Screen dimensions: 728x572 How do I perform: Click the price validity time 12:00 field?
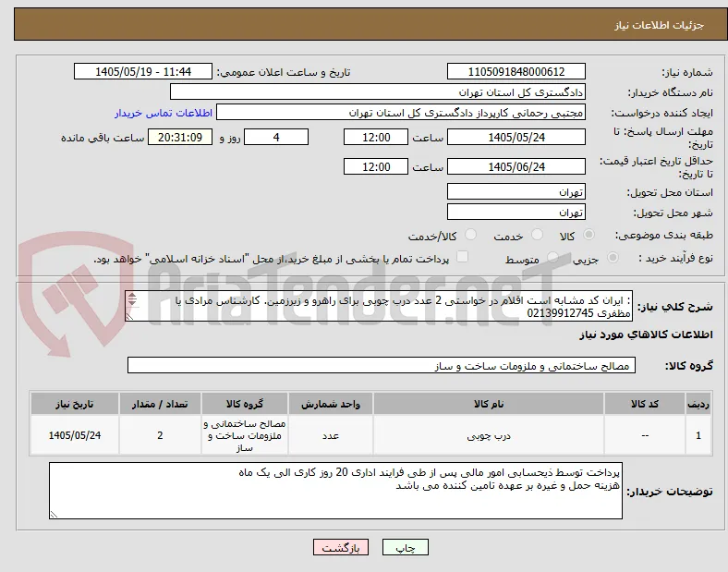(376, 166)
